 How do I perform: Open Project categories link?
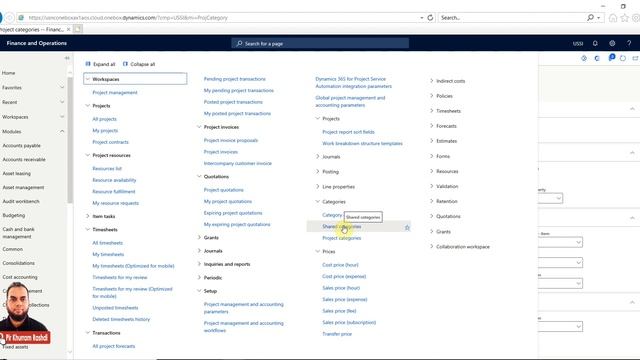342,238
